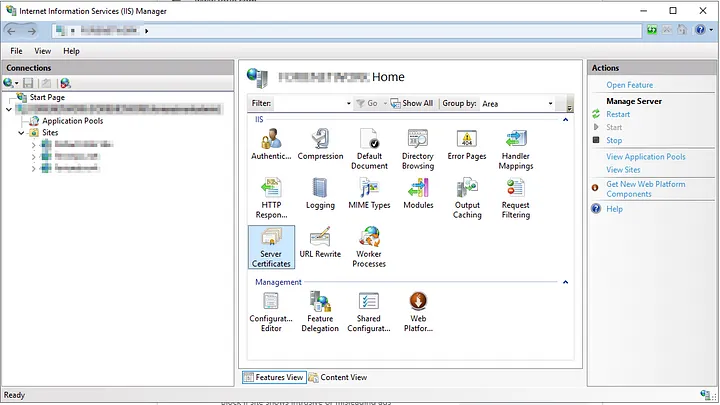The image size is (720, 405).
Task: Open the HTTP Response Headers feature
Action: [x=271, y=198]
